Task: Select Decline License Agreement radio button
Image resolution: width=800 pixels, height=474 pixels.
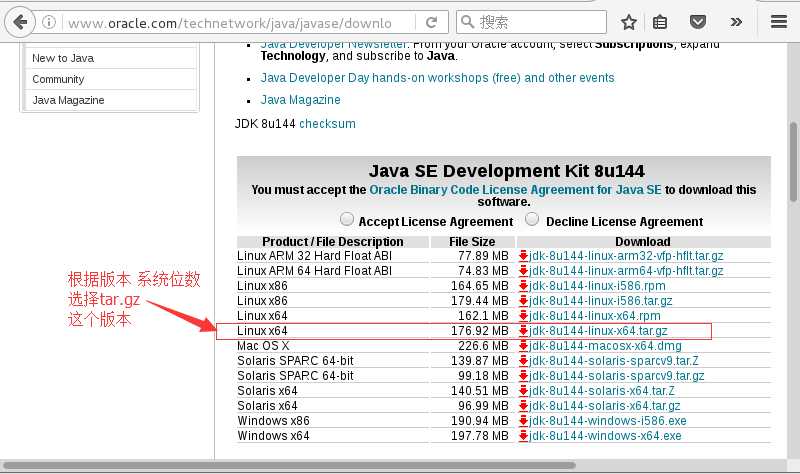Action: click(x=532, y=219)
